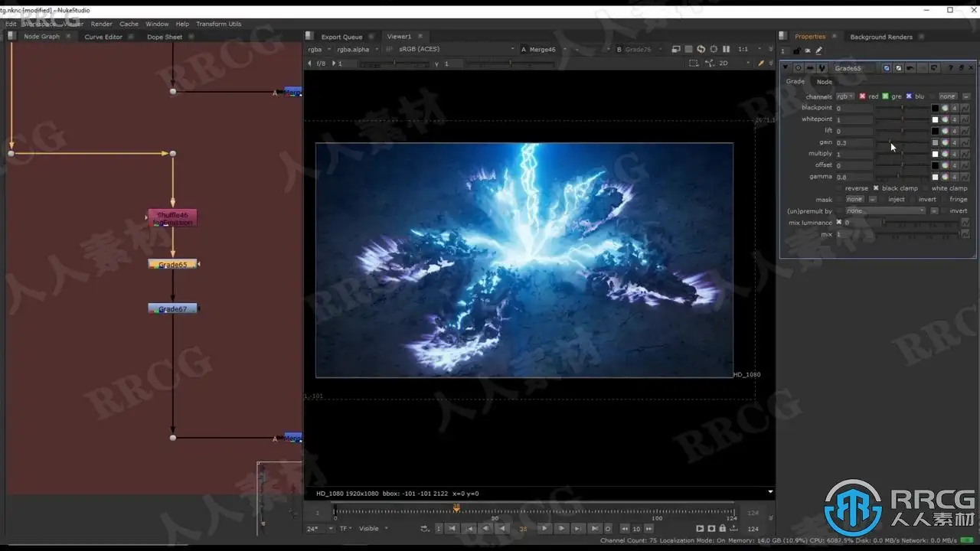Screen dimensions: 980x551
Task: Toggle mix luminance checkbox
Action: pos(839,223)
